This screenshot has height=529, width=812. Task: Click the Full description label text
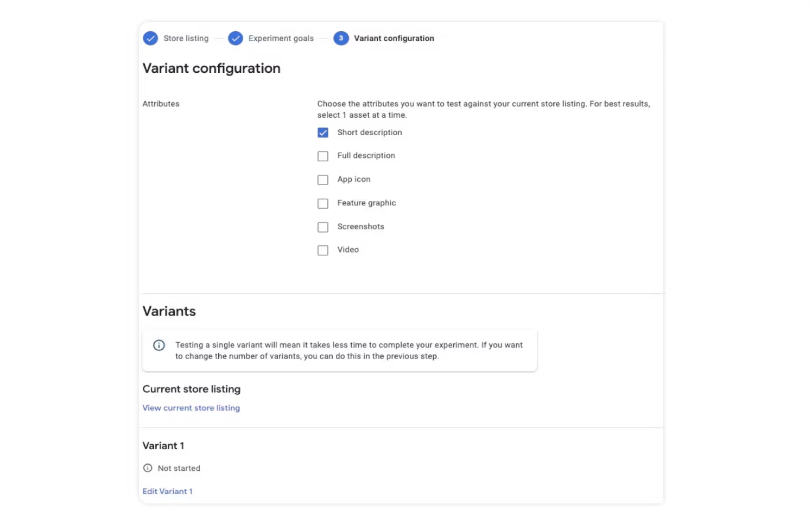(x=366, y=156)
